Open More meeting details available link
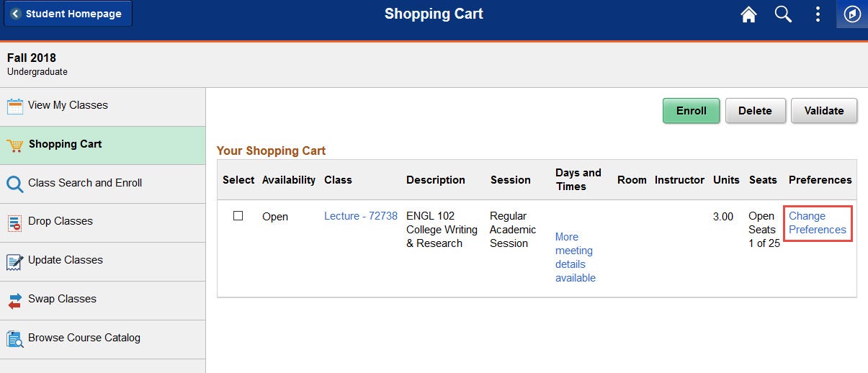 pos(576,257)
